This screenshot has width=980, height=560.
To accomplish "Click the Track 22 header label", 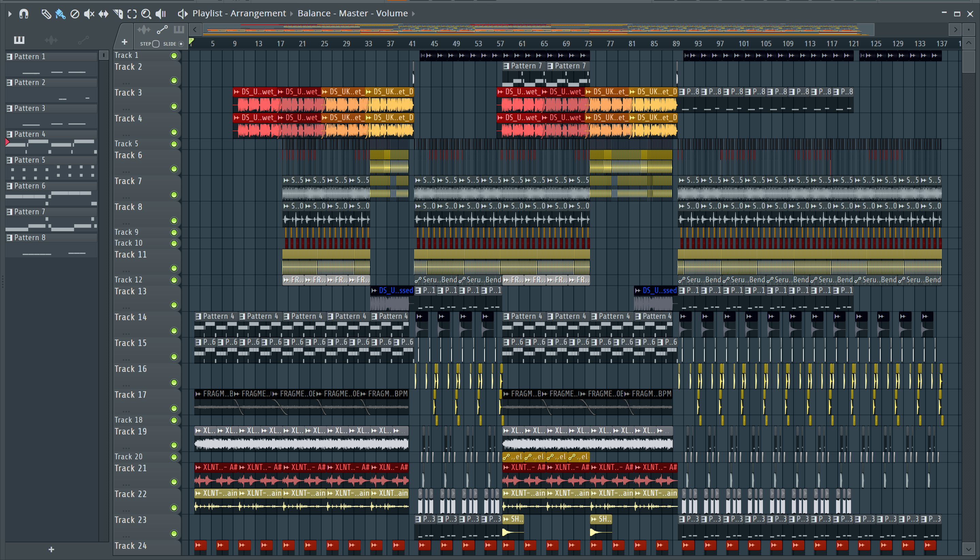I will (130, 494).
